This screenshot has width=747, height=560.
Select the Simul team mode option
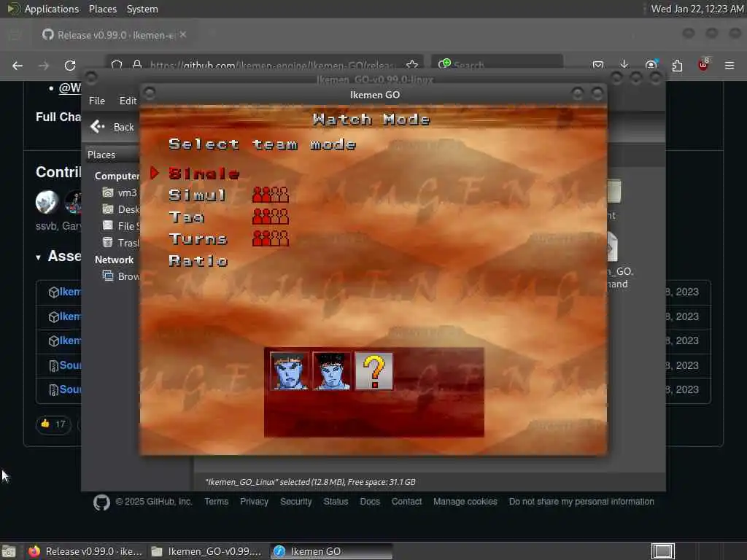click(x=197, y=195)
